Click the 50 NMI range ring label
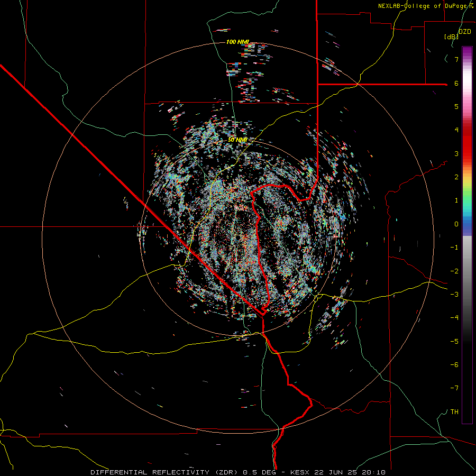Image resolution: width=476 pixels, height=476 pixels. (x=237, y=140)
